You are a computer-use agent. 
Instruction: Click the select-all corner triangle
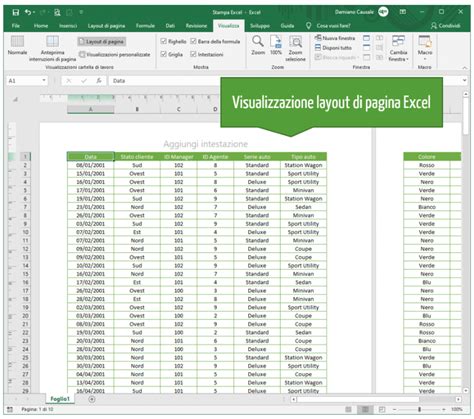tap(15, 99)
